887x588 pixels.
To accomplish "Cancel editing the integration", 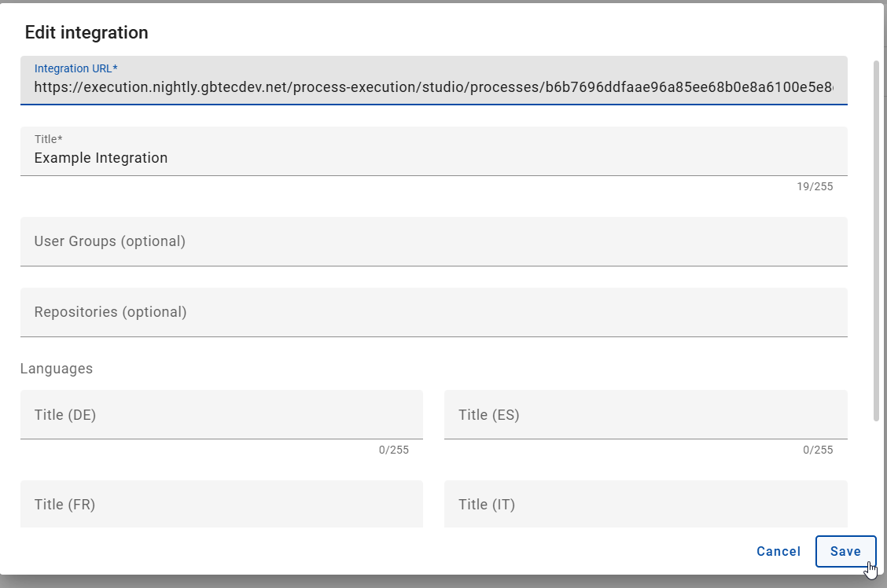I will tap(778, 551).
